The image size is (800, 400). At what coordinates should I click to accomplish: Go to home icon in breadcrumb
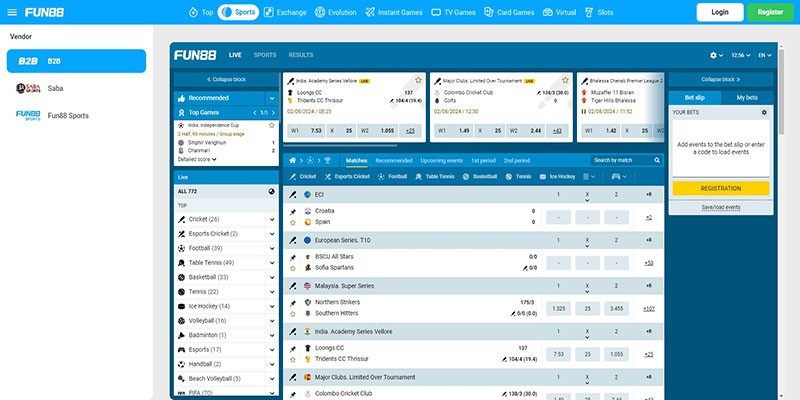(x=292, y=160)
